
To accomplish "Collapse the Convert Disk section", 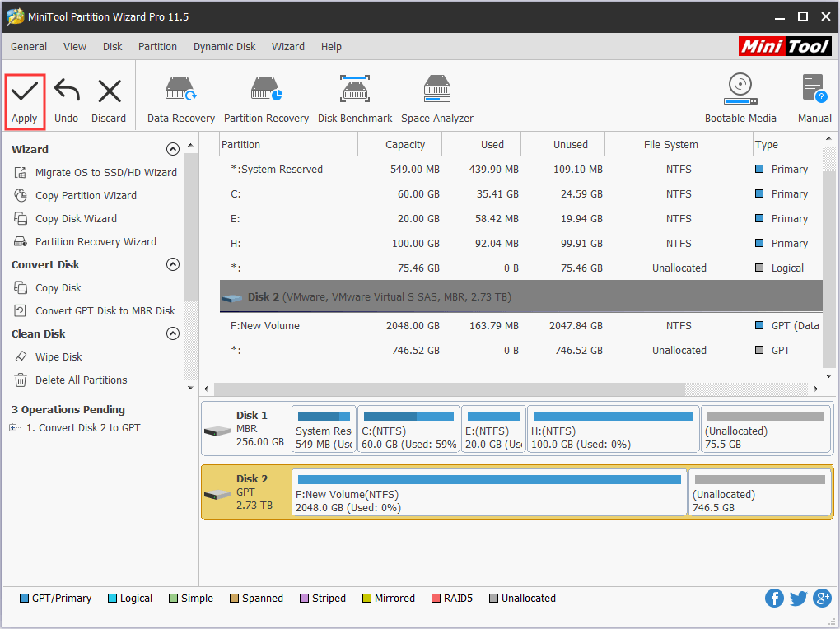I will click(172, 264).
